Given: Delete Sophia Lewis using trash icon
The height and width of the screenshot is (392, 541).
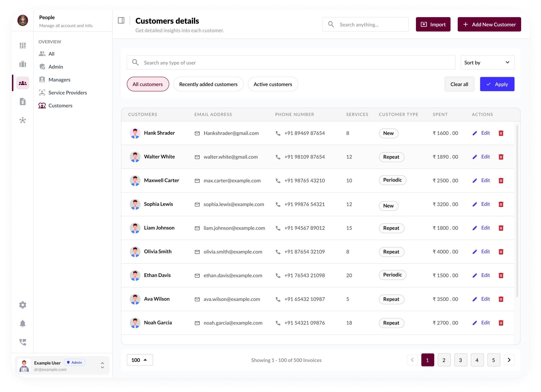Looking at the screenshot, I should click(x=501, y=204).
